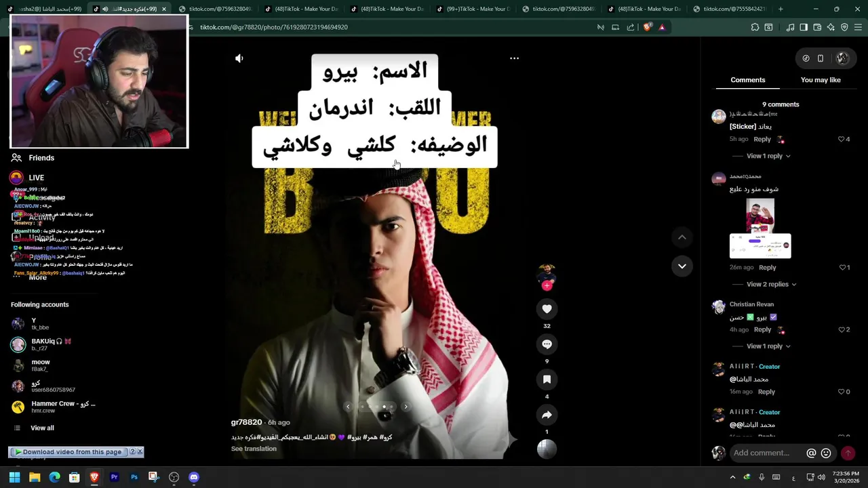
Task: Open Adobe Premiere Pro from the taskbar
Action: 114,477
